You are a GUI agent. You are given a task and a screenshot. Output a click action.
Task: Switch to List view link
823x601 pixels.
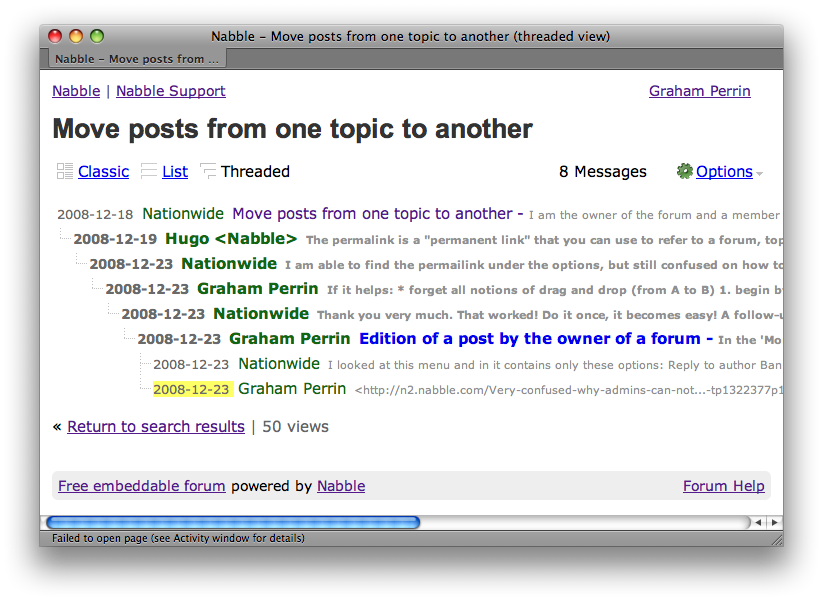175,172
